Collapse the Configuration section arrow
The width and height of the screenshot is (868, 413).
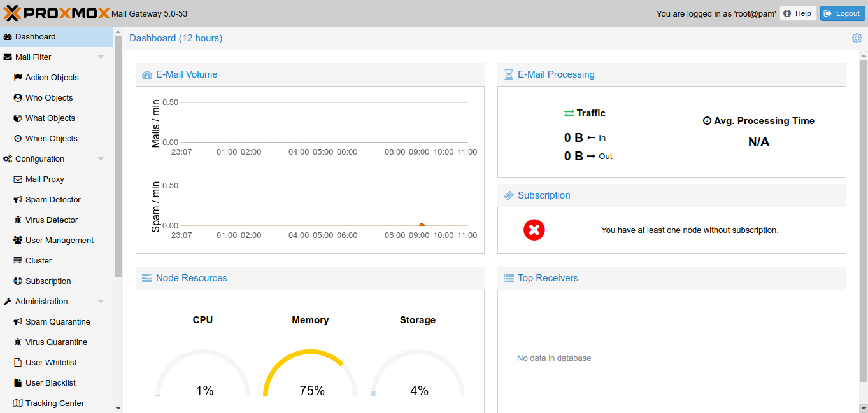(101, 159)
